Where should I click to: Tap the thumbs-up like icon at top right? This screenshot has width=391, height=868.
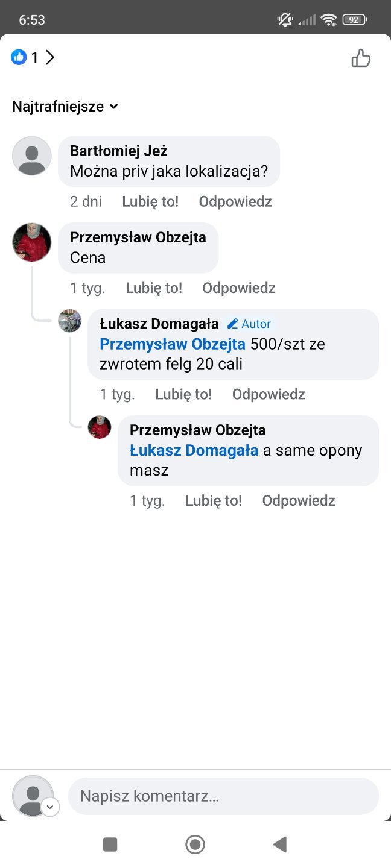tap(361, 58)
